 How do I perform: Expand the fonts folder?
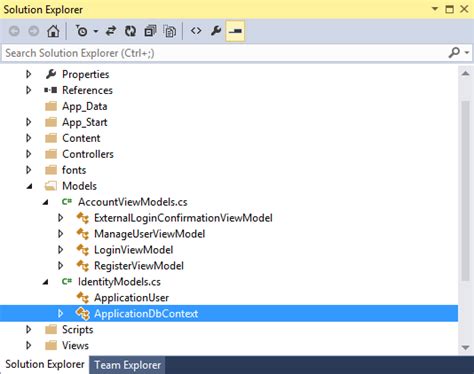pos(29,170)
